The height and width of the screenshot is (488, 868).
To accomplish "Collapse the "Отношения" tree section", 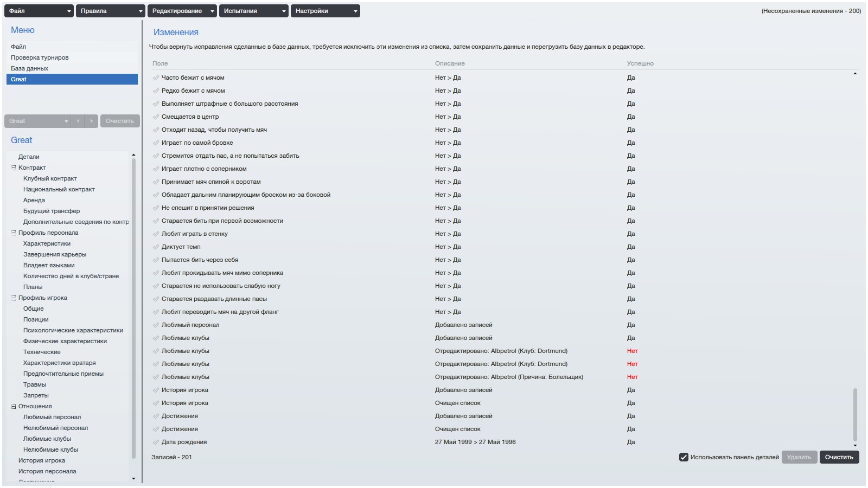I will click(x=14, y=406).
